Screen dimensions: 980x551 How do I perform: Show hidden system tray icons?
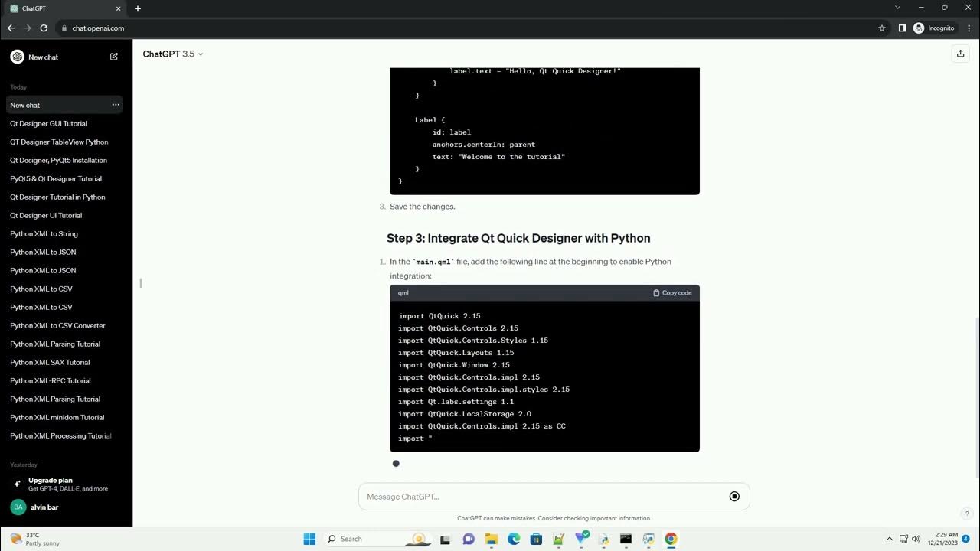889,539
